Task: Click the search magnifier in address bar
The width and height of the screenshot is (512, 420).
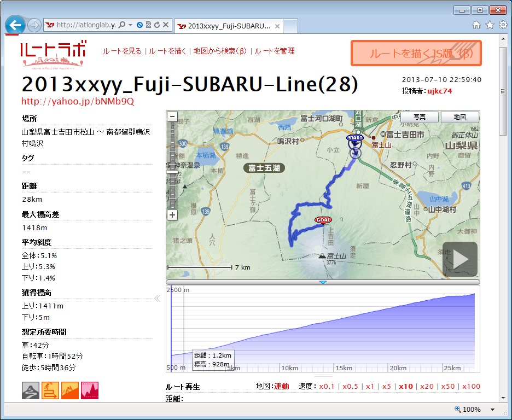Action: [122, 25]
